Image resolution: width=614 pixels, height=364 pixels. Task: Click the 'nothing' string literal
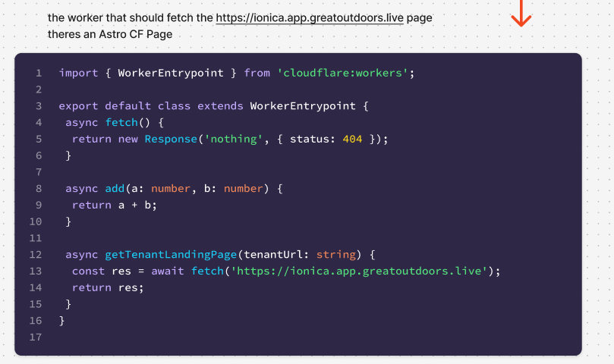click(234, 139)
